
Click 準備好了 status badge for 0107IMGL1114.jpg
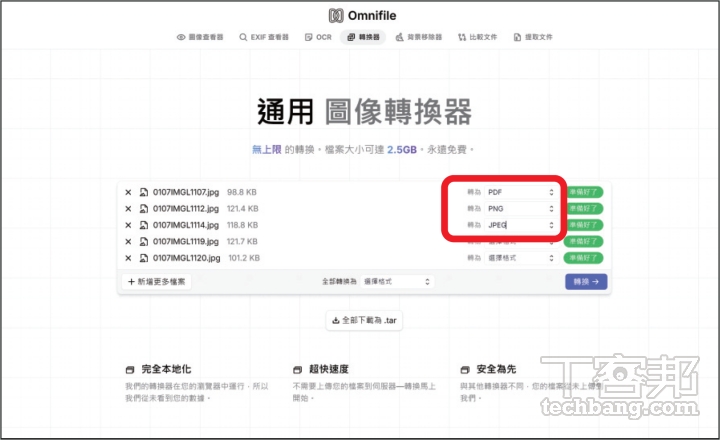click(x=583, y=225)
